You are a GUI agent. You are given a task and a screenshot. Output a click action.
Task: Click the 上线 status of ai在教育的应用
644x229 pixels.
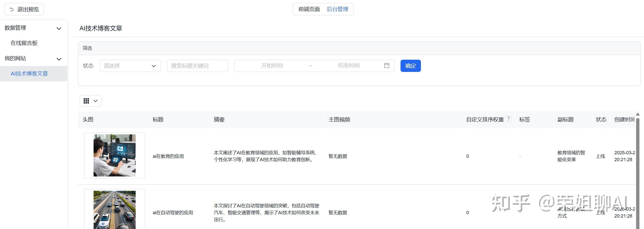point(600,156)
